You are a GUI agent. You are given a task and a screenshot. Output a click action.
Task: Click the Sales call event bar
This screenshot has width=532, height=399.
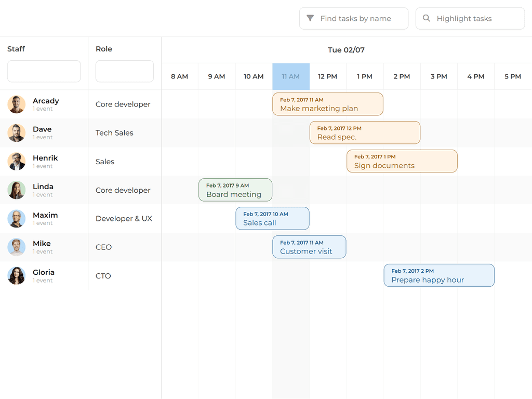click(x=272, y=218)
